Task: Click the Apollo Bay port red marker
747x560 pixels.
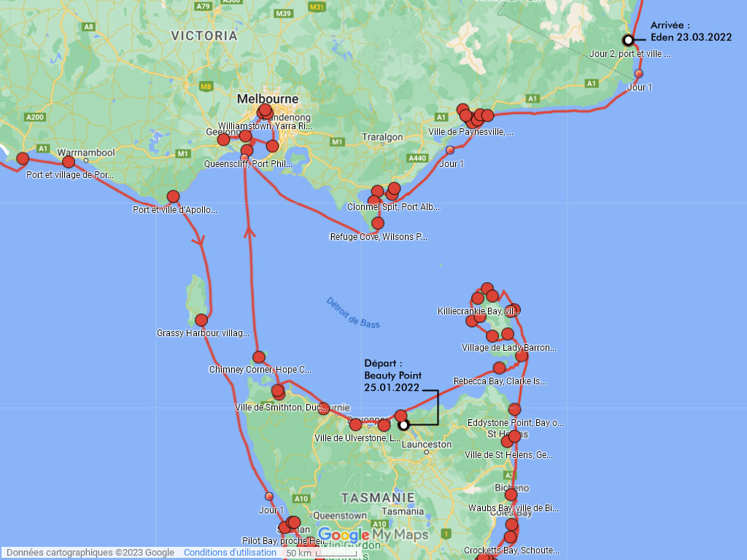Action: pos(173,196)
